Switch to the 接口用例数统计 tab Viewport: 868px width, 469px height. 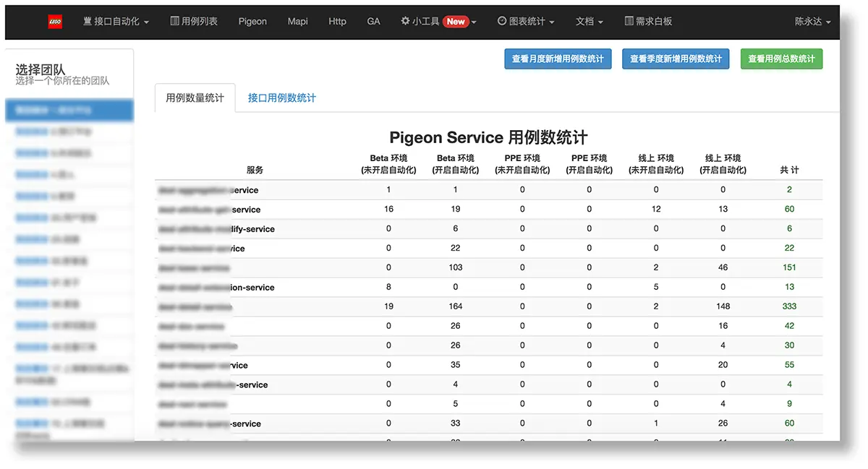click(x=281, y=98)
